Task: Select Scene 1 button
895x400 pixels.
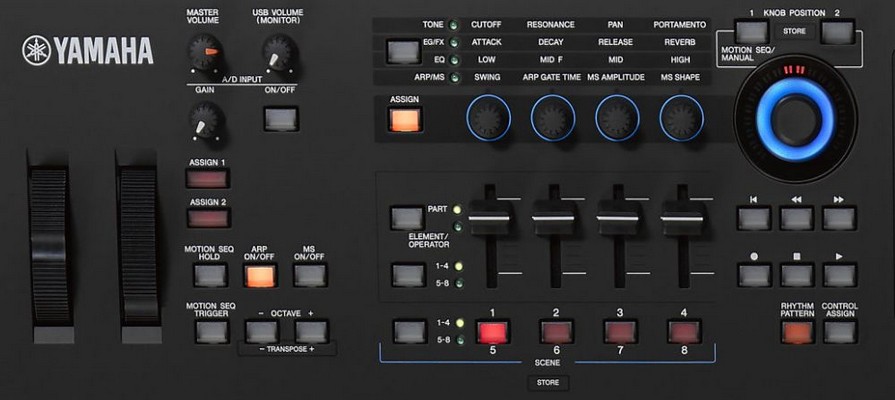Action: click(x=492, y=332)
